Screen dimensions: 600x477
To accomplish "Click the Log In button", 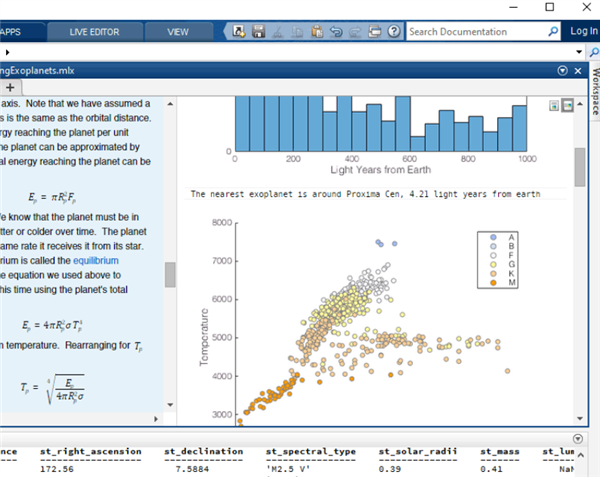I will point(583,31).
